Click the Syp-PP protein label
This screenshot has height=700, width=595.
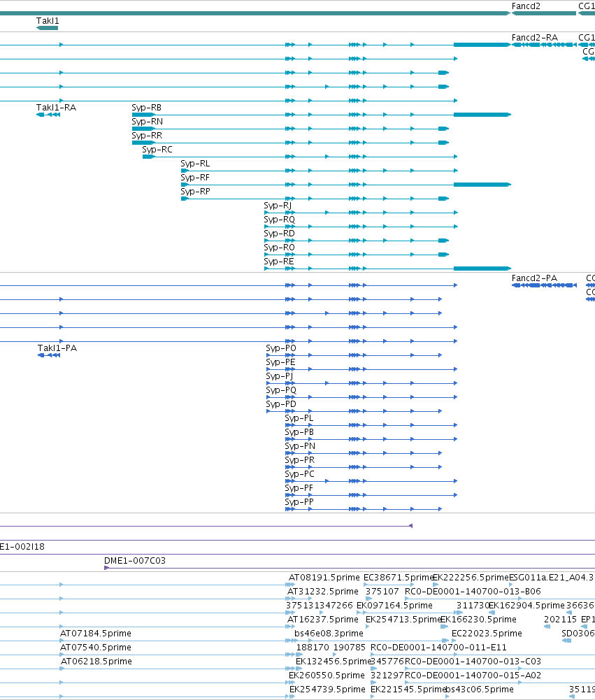[x=299, y=502]
